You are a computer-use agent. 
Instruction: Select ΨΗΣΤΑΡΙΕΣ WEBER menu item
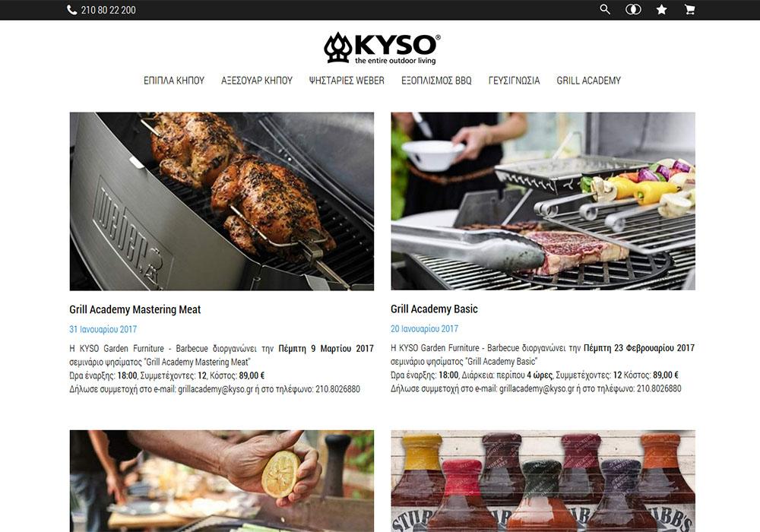(x=347, y=81)
